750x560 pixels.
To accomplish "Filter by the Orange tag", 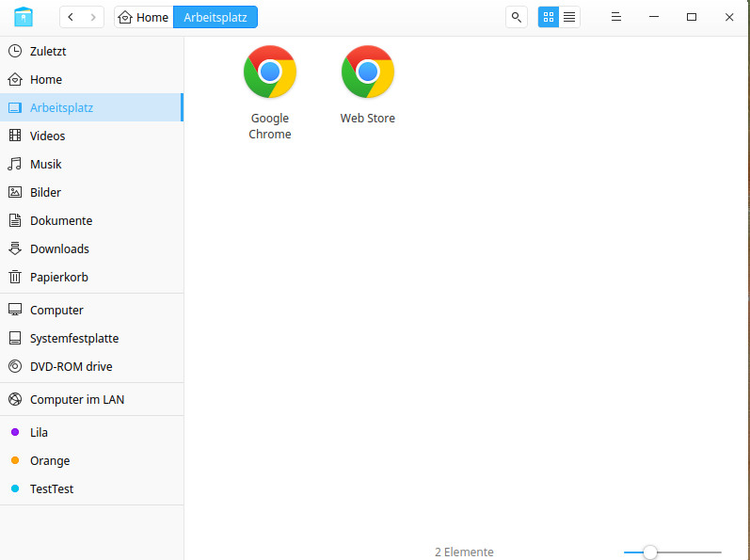I will (92, 460).
